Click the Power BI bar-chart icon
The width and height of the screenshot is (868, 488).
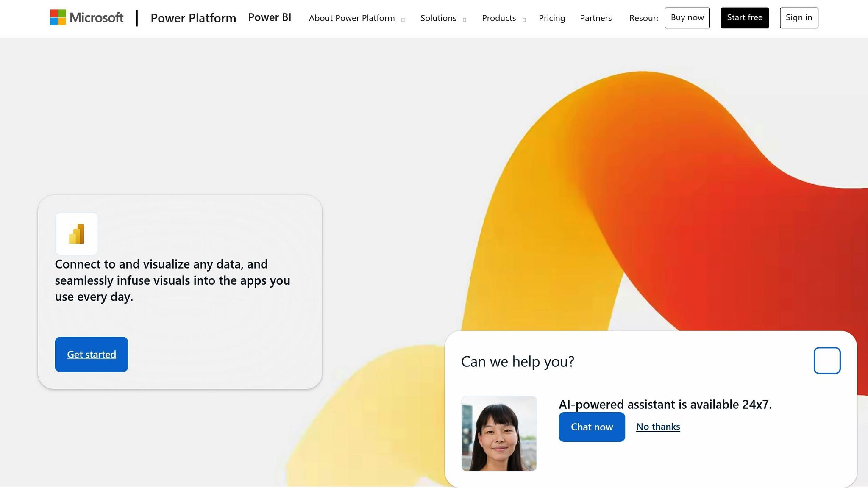[77, 234]
